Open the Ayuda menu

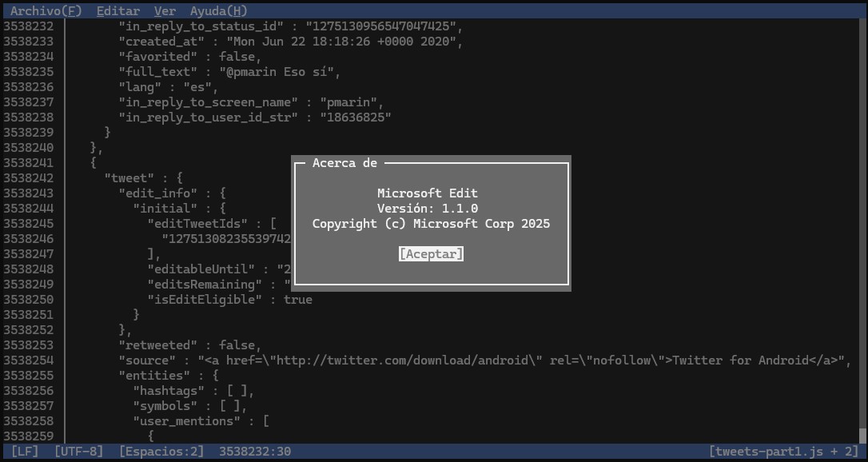[219, 11]
